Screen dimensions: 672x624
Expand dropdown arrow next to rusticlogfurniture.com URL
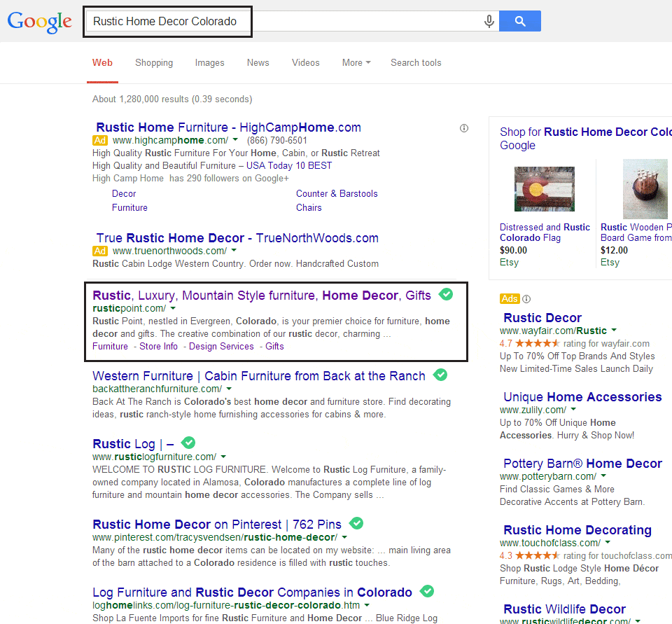pos(223,457)
